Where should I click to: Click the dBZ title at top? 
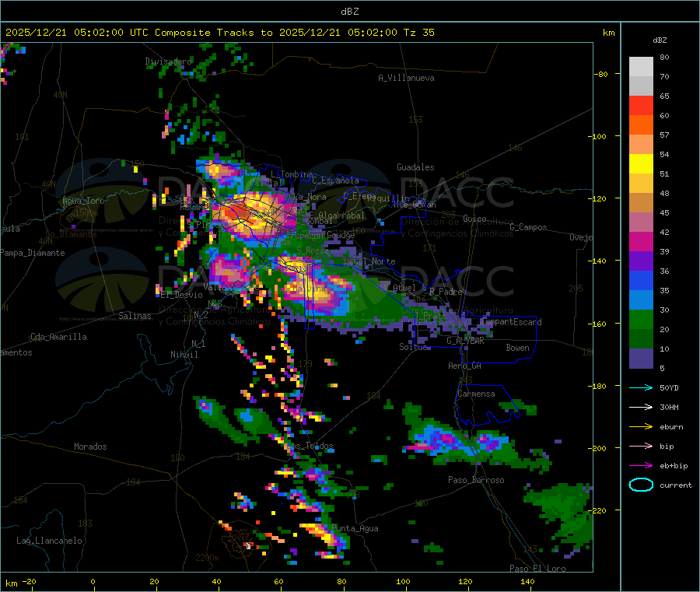[x=349, y=11]
